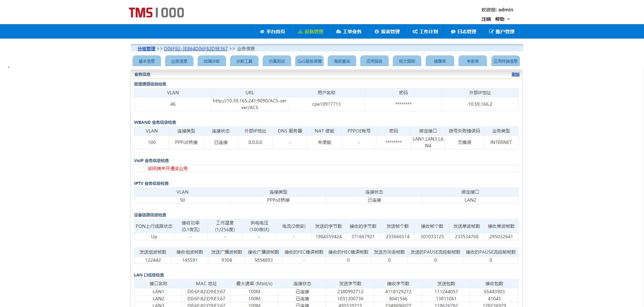Click the LAN1 sent bytes 2380992712
Image resolution: width=644 pixels, height=307 pixels.
(350, 292)
